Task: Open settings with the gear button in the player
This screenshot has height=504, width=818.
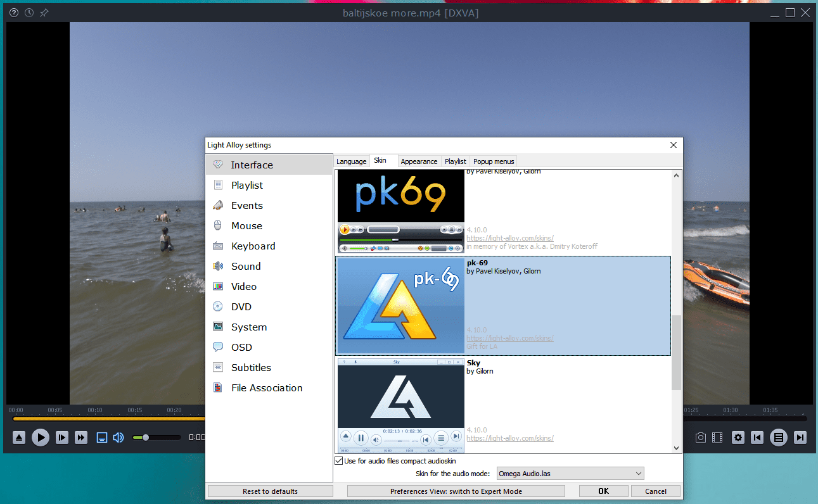Action: [x=738, y=438]
